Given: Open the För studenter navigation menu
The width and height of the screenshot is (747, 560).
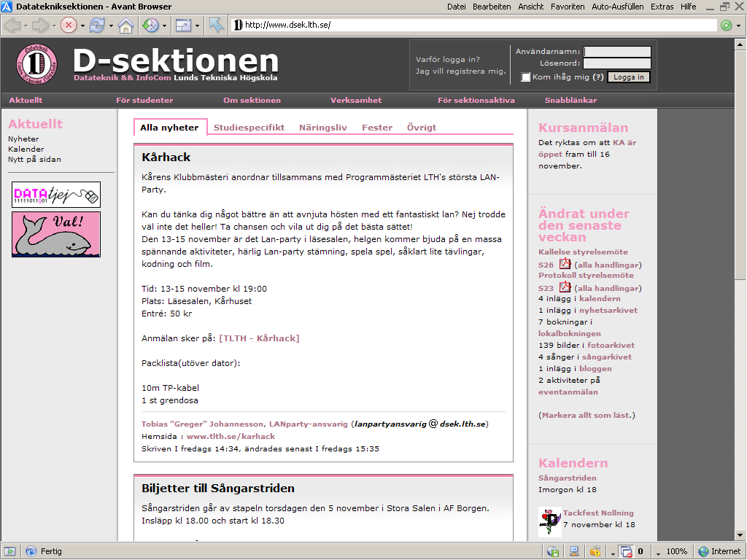Looking at the screenshot, I should (144, 100).
